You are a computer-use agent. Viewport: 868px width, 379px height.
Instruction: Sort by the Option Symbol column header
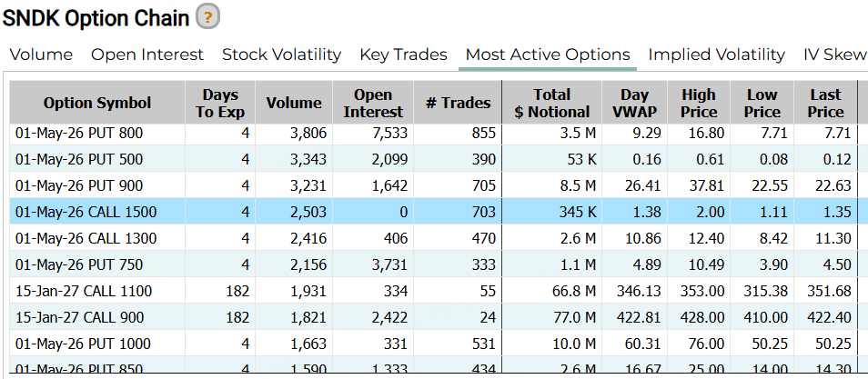click(x=97, y=103)
